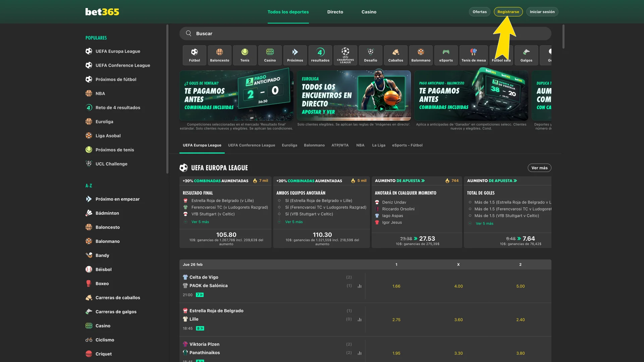
Task: Click the Registrarse button
Action: click(x=508, y=12)
